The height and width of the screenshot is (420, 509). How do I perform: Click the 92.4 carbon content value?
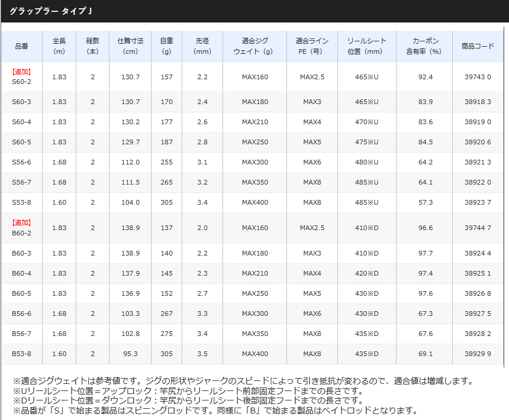click(425, 77)
